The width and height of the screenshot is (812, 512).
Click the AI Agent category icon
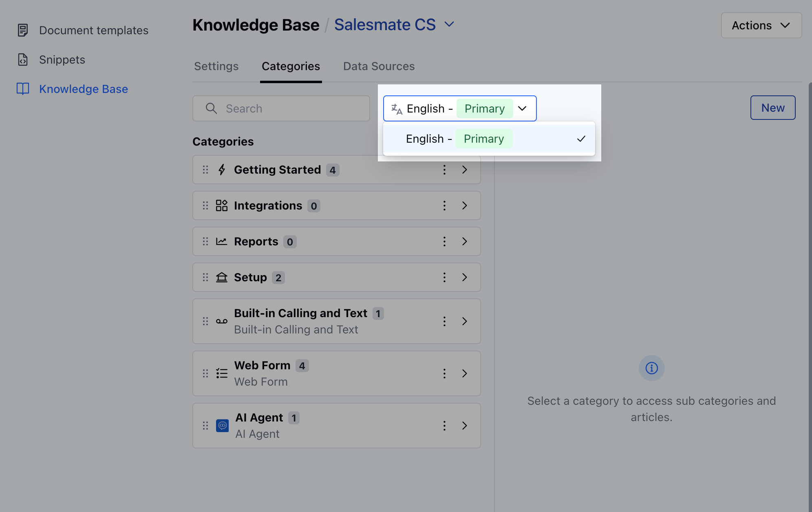[222, 426]
